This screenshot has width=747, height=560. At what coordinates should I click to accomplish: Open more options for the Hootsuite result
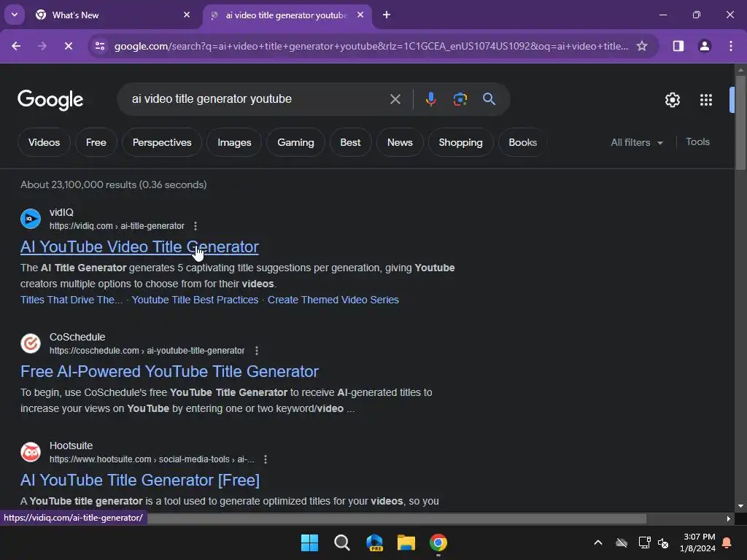point(266,459)
